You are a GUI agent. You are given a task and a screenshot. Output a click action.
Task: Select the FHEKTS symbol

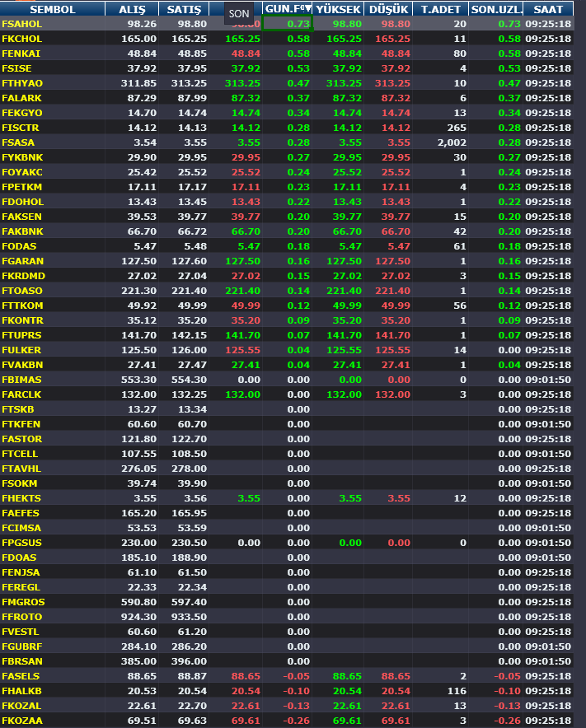[21, 499]
